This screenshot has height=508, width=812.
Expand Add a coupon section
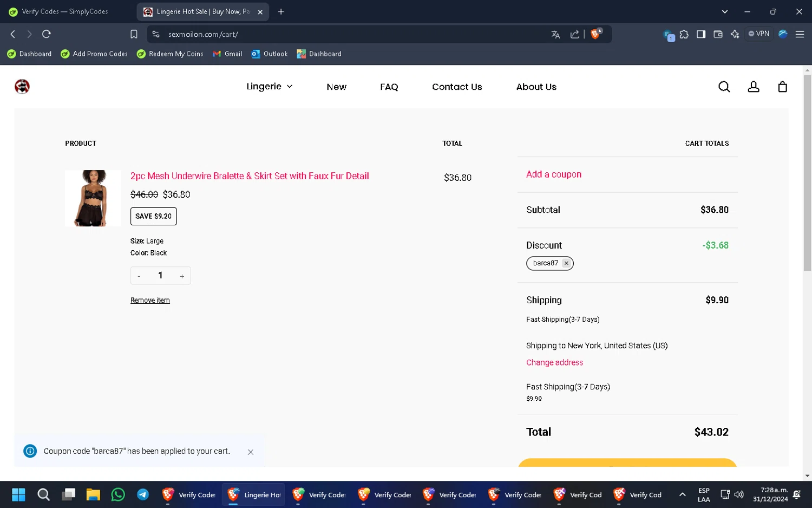(554, 174)
